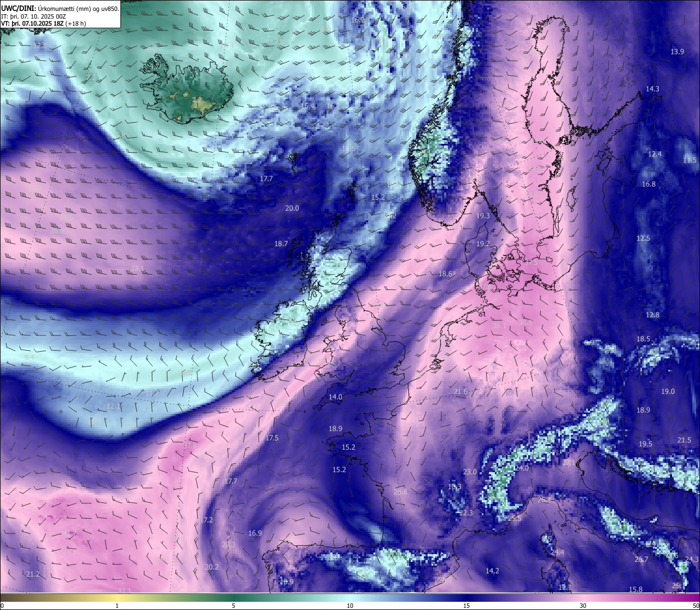Click the valid time line 'VT: þri. 07.10.2025 18Z (+18 h)'

pos(44,24)
